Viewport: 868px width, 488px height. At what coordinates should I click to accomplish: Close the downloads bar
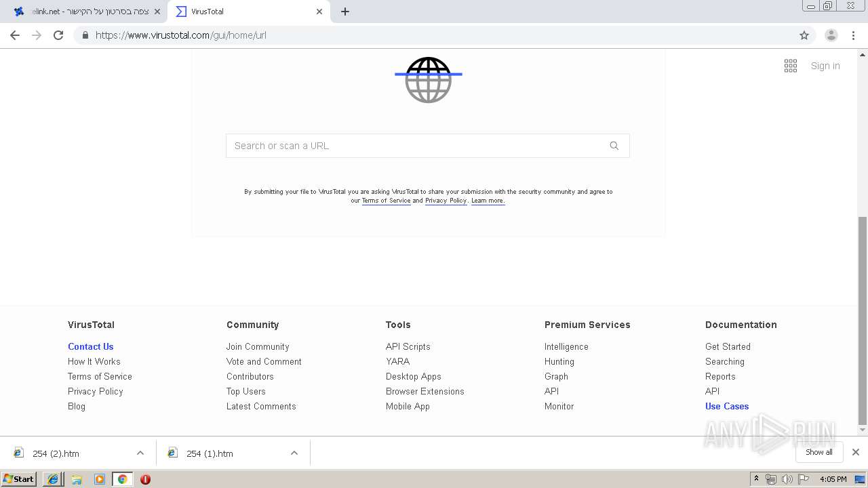click(856, 452)
